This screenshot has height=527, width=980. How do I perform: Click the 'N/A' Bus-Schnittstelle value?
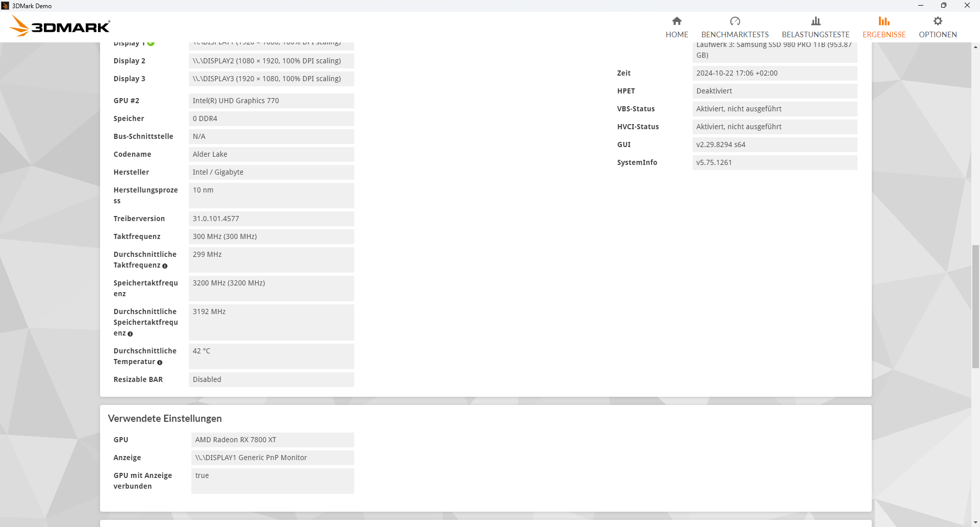click(x=272, y=136)
